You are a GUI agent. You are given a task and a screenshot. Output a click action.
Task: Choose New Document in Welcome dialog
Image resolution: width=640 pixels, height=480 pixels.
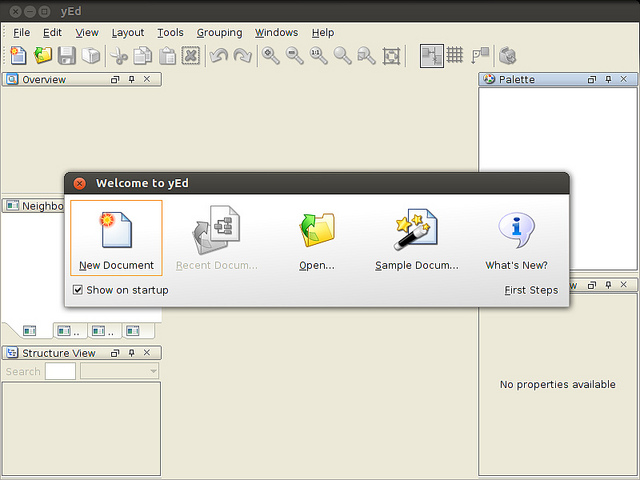[116, 238]
